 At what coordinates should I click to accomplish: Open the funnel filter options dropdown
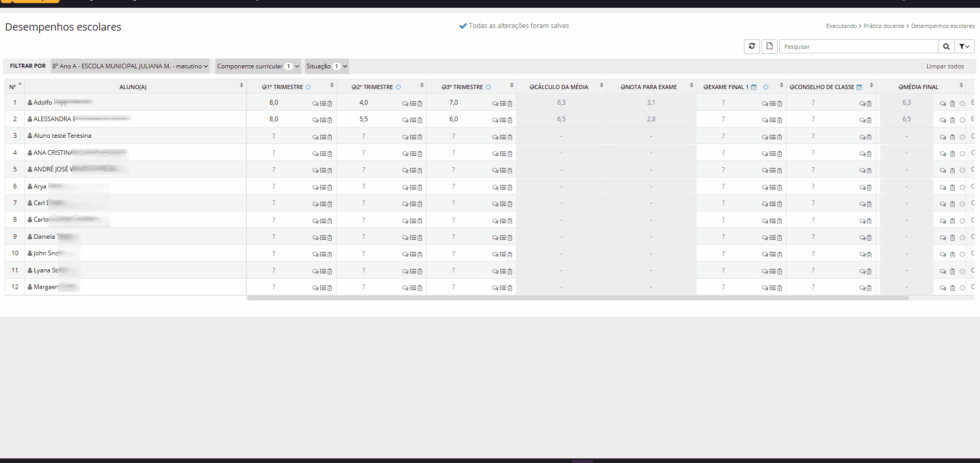tap(964, 47)
